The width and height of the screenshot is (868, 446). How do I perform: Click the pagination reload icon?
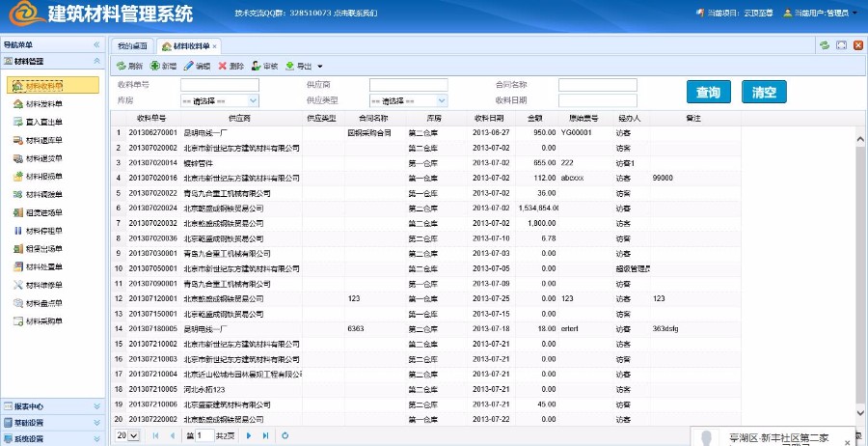coord(285,435)
